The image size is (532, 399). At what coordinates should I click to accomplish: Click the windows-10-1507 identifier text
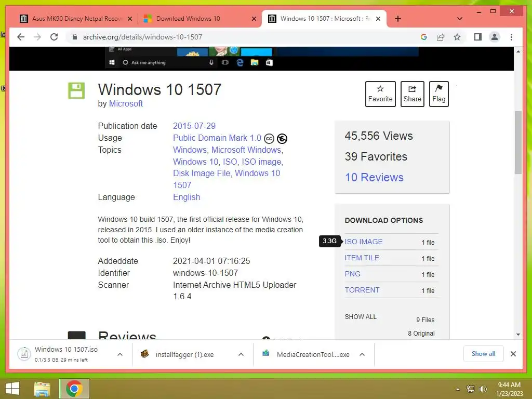[x=205, y=273]
